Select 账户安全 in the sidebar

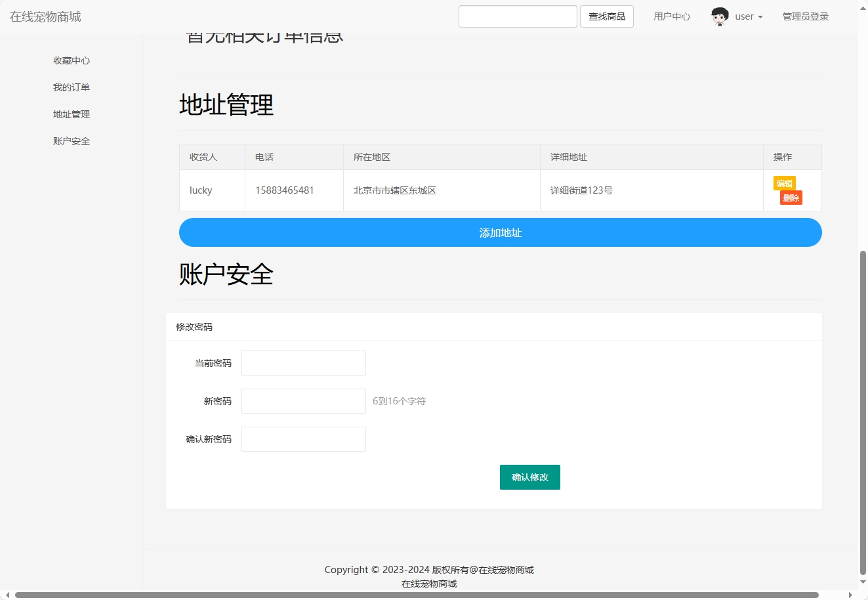(71, 140)
